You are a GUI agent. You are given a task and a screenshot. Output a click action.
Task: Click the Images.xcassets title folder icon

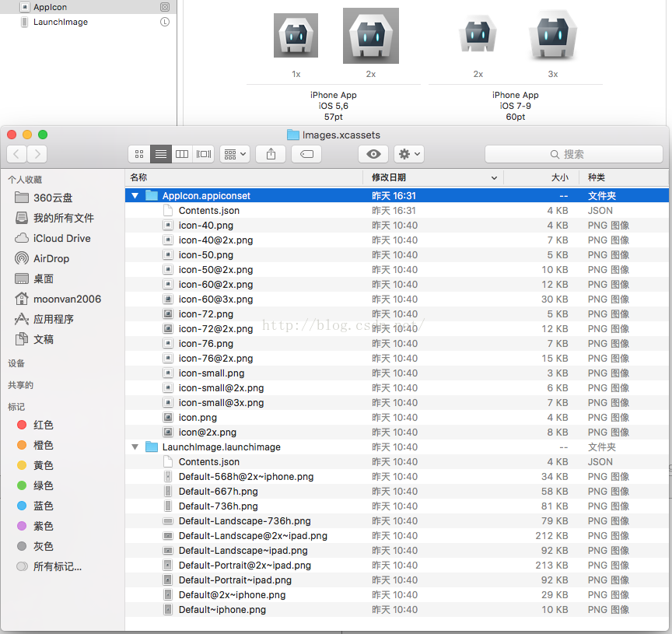(292, 135)
